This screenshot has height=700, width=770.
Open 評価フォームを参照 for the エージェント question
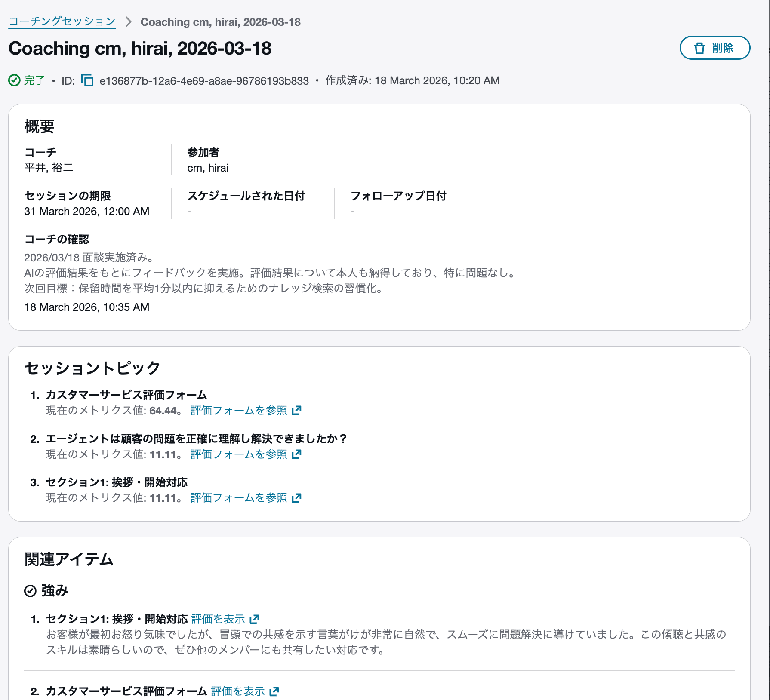click(239, 454)
